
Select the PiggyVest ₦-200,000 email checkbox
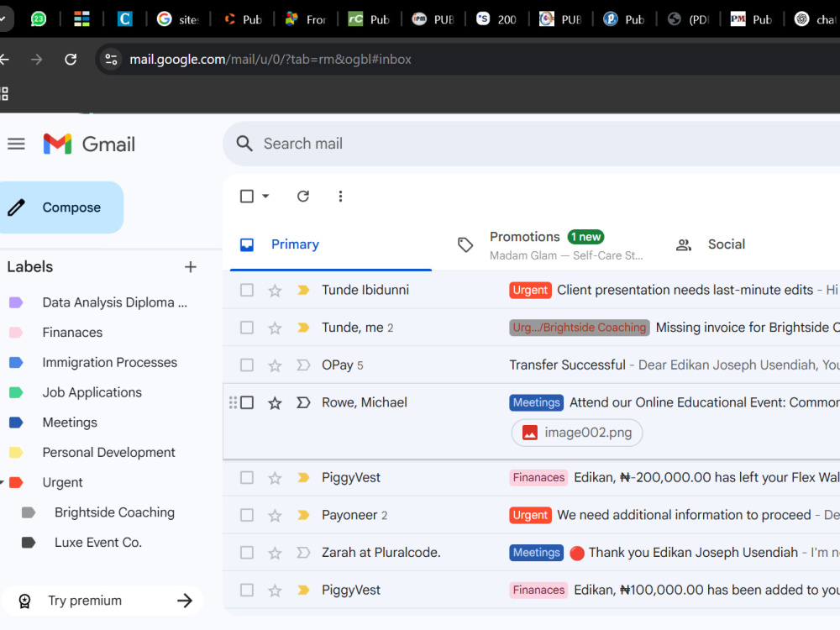pos(247,478)
